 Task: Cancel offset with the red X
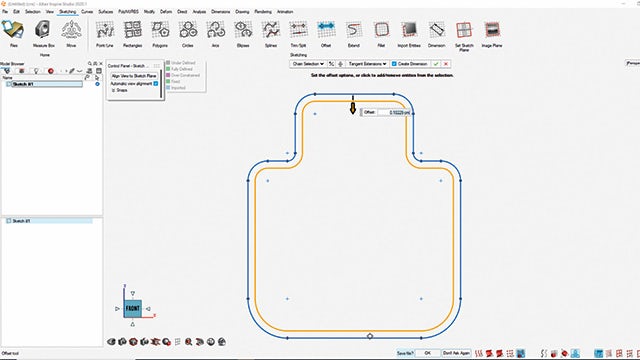(x=446, y=64)
